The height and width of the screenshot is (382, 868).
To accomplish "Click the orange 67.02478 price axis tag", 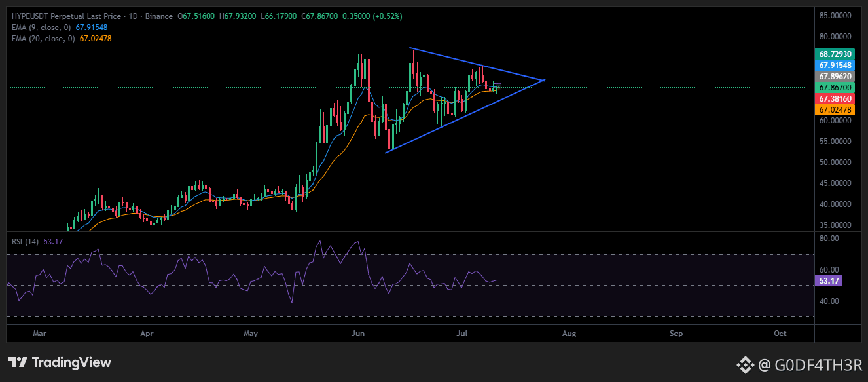I will [x=834, y=109].
